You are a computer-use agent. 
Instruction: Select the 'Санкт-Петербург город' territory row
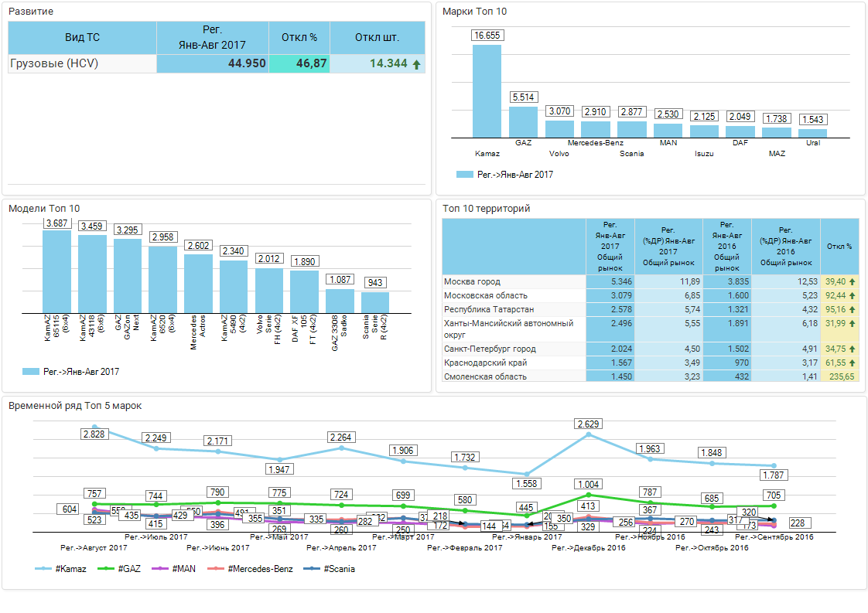tap(651, 349)
